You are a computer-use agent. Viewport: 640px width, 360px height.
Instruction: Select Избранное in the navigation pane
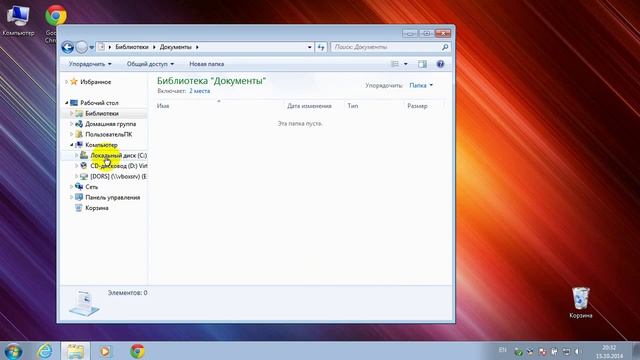coord(96,82)
